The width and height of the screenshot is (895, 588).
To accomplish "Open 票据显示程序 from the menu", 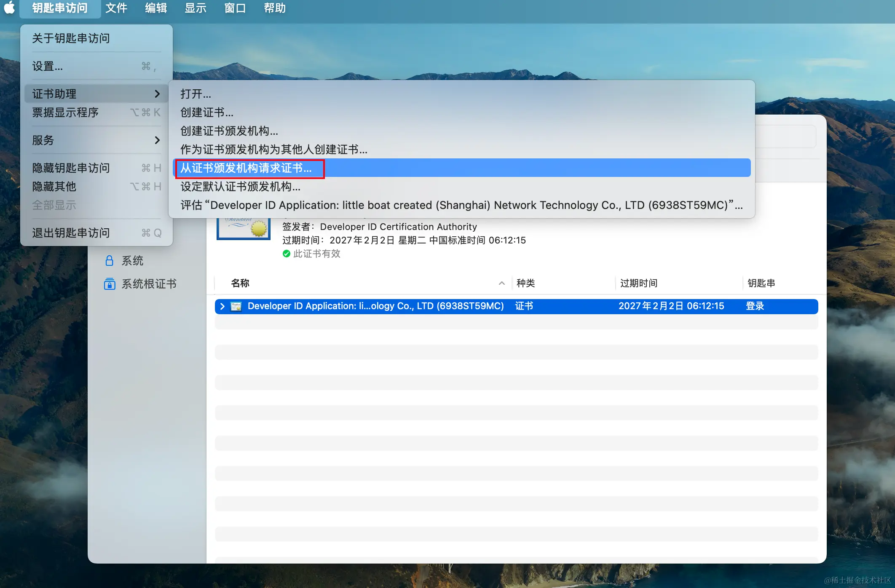I will [65, 112].
